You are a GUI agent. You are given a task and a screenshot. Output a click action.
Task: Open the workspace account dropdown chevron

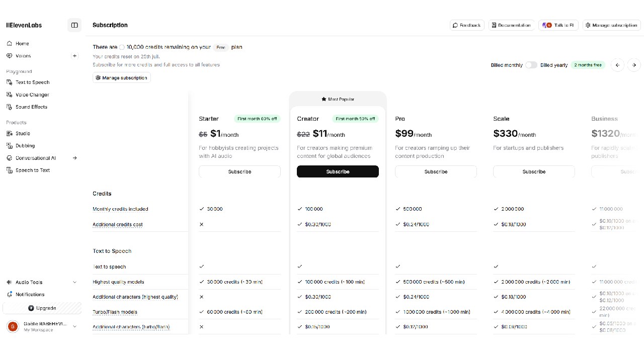[x=74, y=326]
